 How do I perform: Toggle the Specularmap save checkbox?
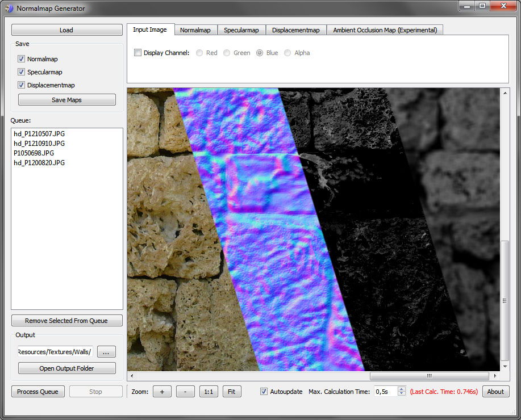point(21,72)
